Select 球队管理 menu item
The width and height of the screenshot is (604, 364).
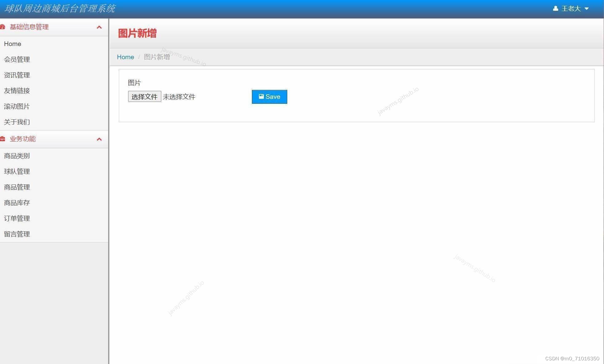17,172
